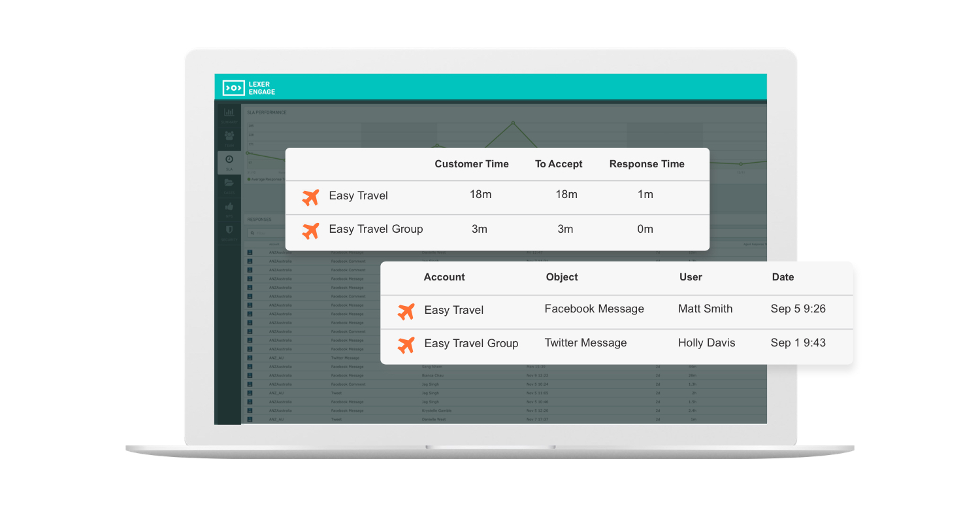
Task: Click the Twitter Message object cell for Holly Davis
Action: [585, 343]
